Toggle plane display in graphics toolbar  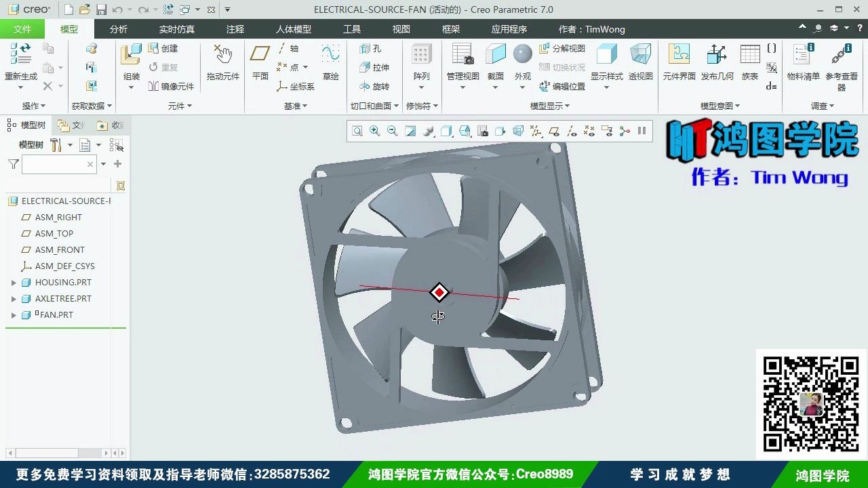pos(555,130)
